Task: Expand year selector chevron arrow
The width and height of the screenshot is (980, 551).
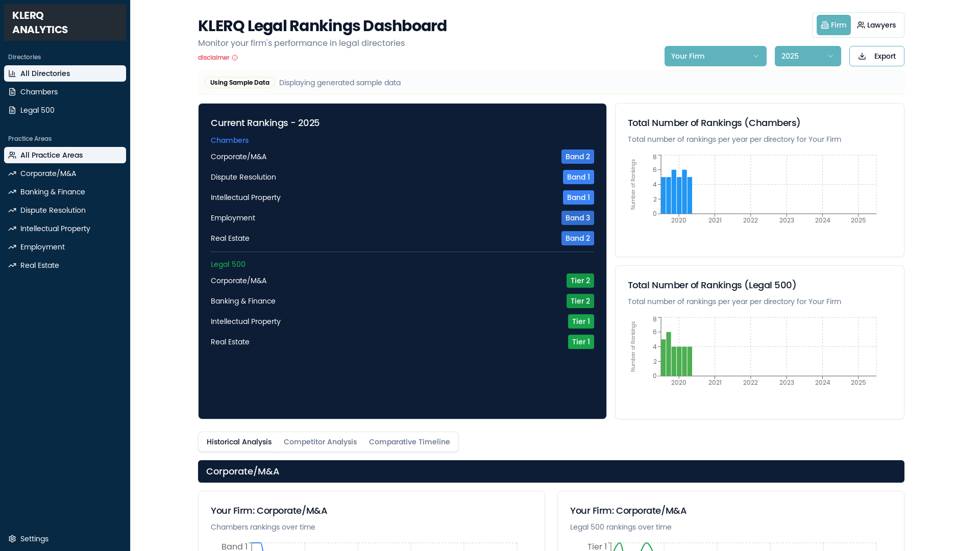Action: 830,56
